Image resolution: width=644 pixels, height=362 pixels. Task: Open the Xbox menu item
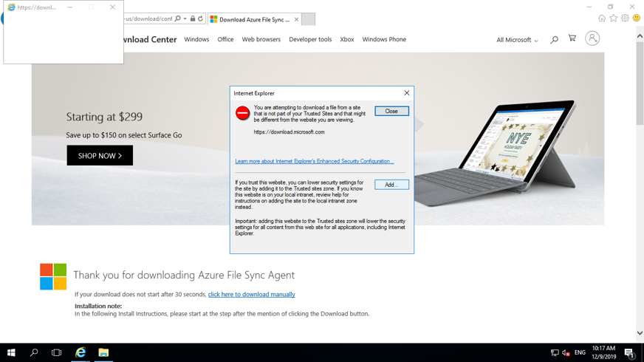347,39
